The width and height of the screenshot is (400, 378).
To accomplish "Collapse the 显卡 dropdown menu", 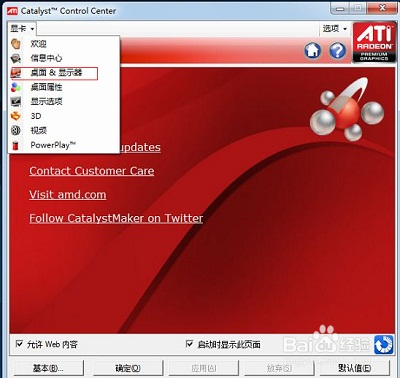I will [x=22, y=29].
